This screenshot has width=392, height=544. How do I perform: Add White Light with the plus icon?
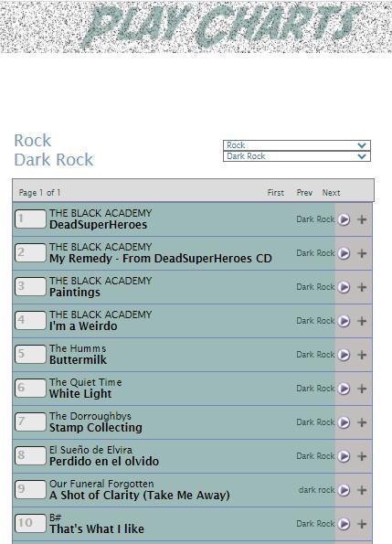click(x=362, y=389)
